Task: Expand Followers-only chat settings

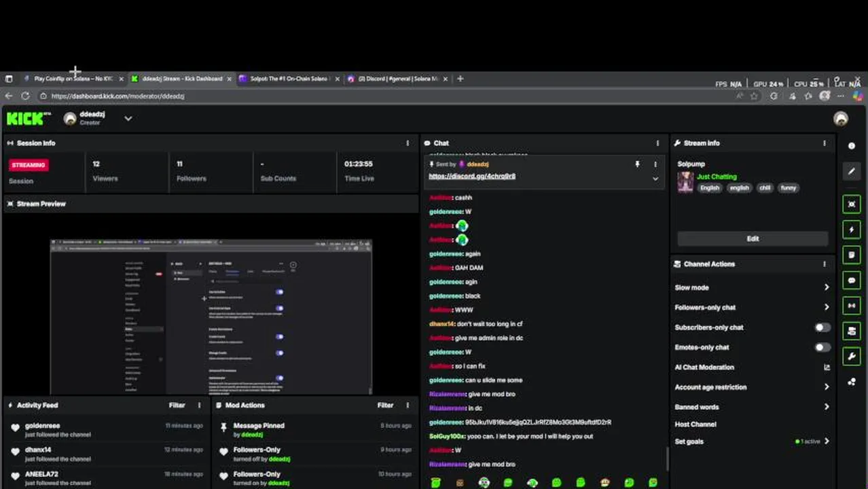Action: [x=827, y=307]
